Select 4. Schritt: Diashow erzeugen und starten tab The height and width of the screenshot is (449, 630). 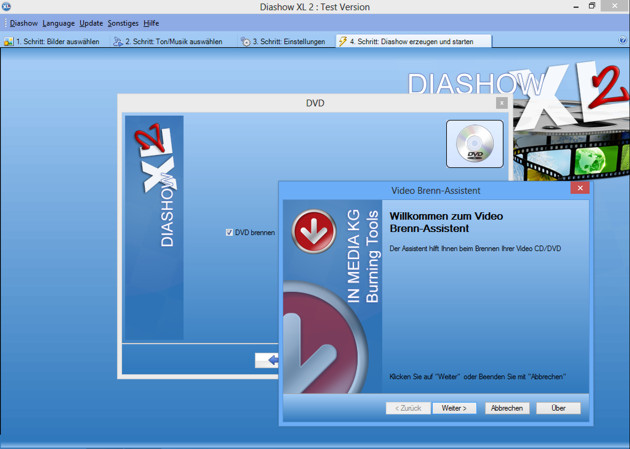click(x=413, y=41)
